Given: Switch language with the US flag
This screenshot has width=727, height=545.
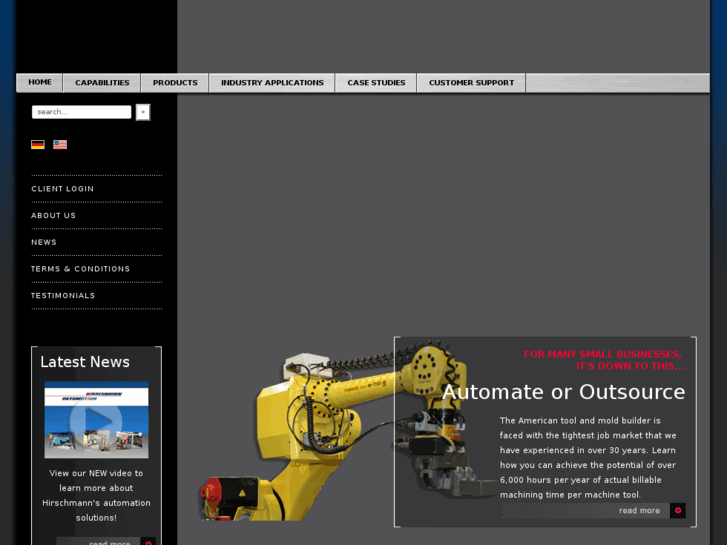Looking at the screenshot, I should pos(60,145).
